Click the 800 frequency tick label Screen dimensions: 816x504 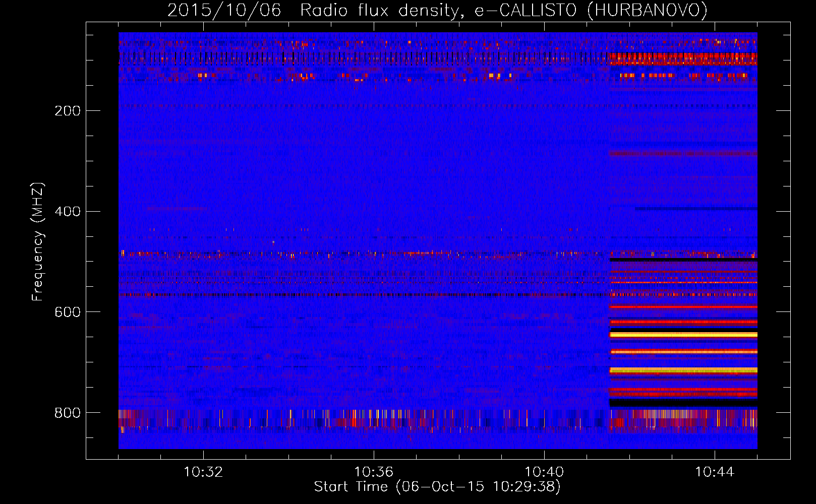tap(68, 413)
